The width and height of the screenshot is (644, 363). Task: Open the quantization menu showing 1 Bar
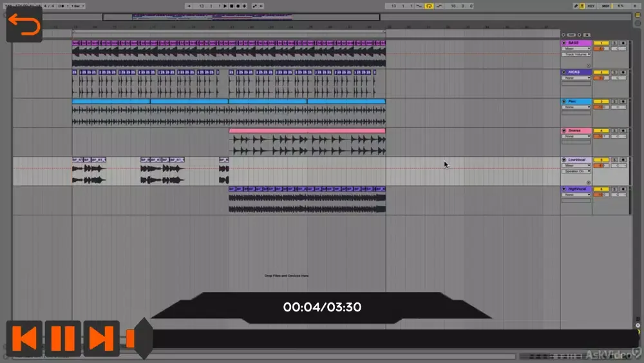coord(78,6)
